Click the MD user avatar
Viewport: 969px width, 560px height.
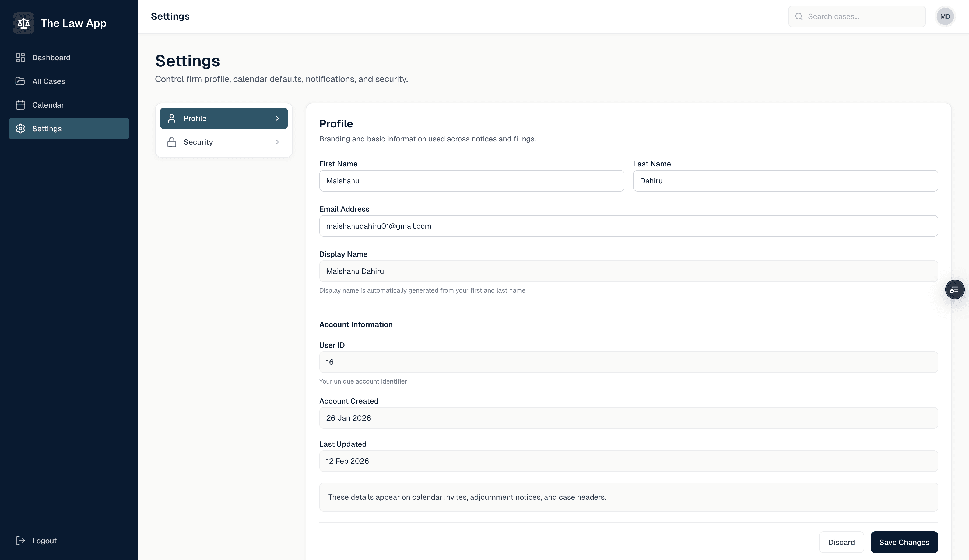[945, 16]
